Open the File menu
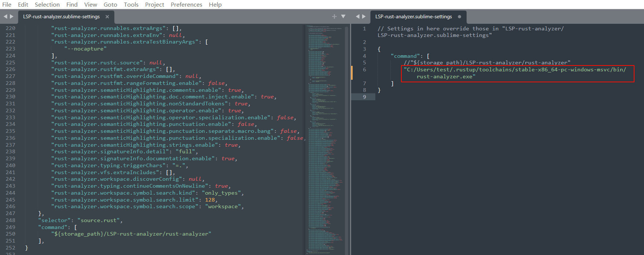Image resolution: width=644 pixels, height=255 pixels. pos(7,4)
